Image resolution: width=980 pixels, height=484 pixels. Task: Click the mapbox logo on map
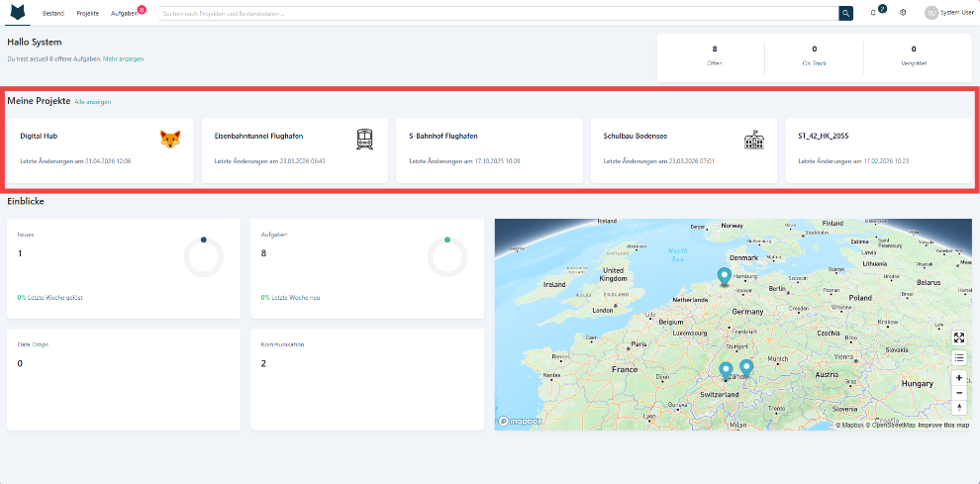point(520,422)
